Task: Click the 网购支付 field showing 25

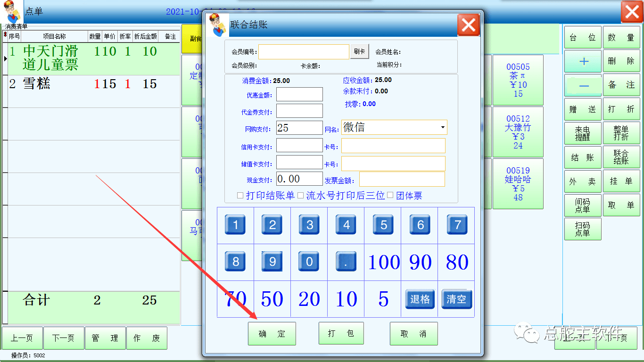Action: (x=299, y=128)
